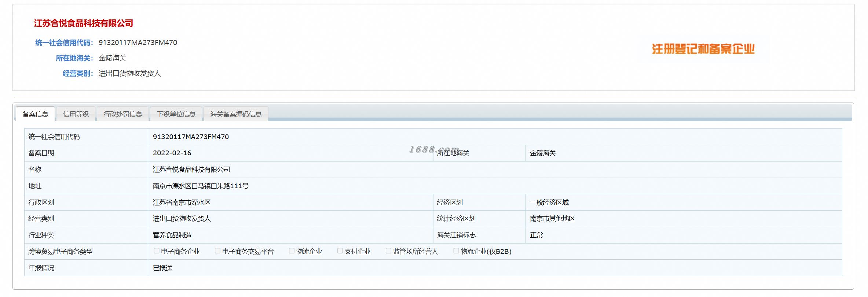The height and width of the screenshot is (297, 868).
Task: Select the filing date 2022-02-16
Action: tap(172, 153)
